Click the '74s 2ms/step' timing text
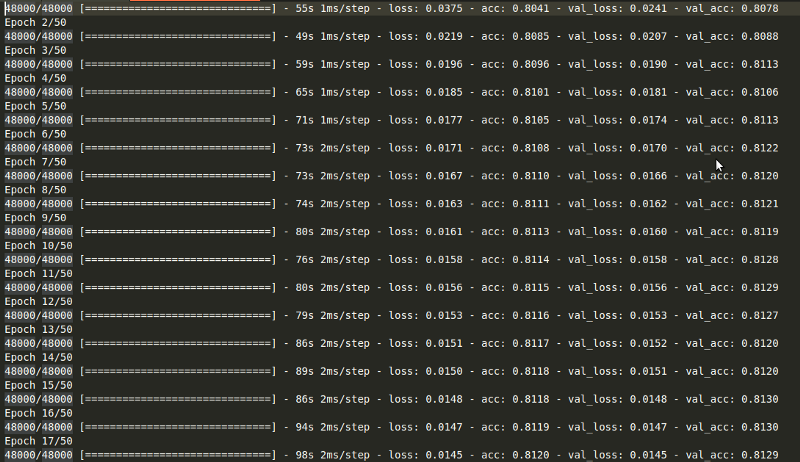The image size is (800, 462). (333, 203)
